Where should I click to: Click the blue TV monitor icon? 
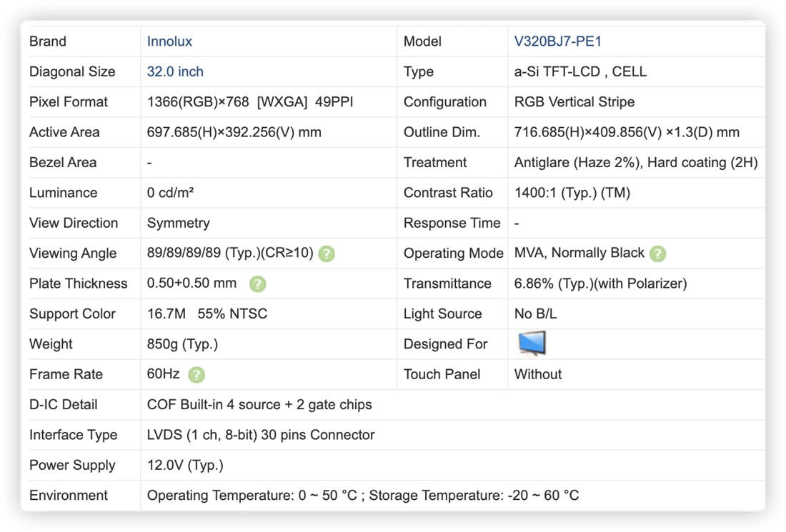tap(532, 343)
